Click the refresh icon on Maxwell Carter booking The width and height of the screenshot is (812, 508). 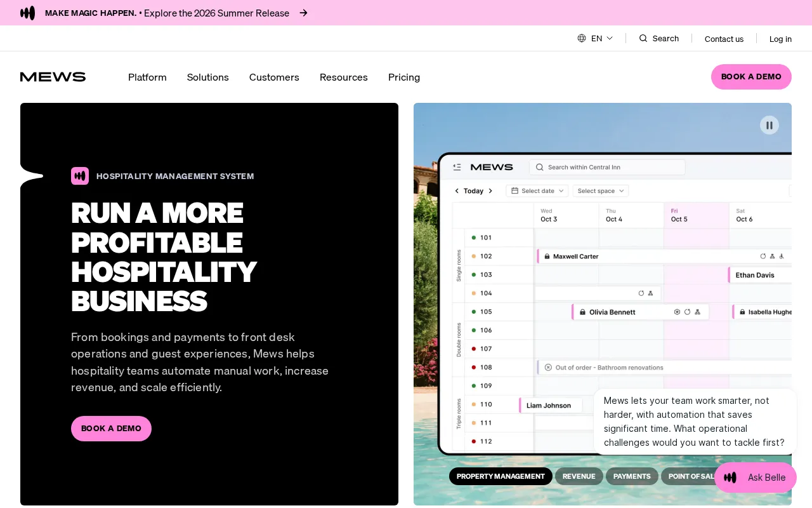pyautogui.click(x=763, y=257)
